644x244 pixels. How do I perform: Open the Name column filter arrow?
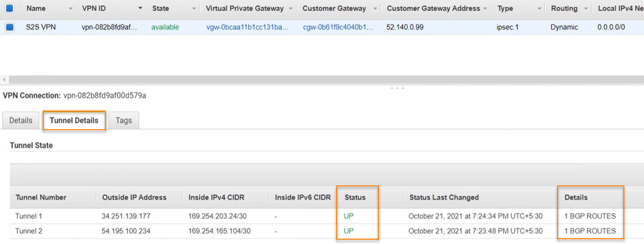pos(71,9)
